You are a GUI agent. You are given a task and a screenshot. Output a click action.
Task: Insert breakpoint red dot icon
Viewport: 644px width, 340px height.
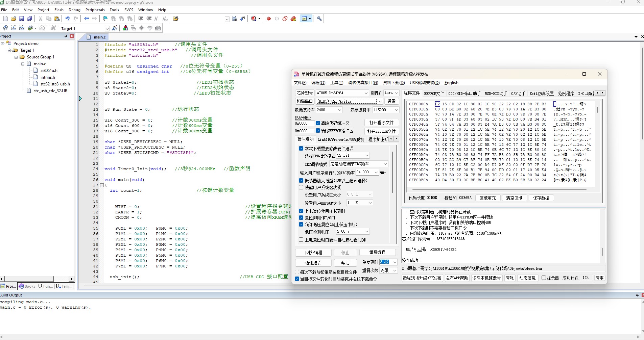point(269,19)
